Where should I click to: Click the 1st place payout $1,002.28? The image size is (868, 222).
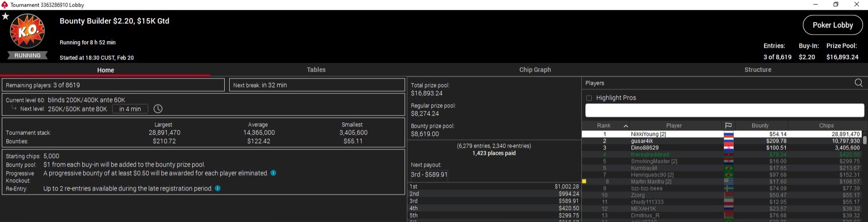566,187
